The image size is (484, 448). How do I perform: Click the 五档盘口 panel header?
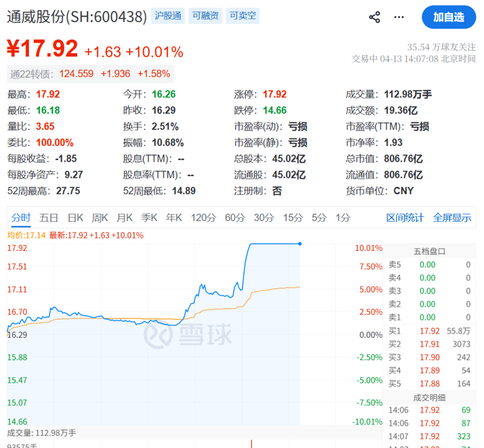point(429,252)
